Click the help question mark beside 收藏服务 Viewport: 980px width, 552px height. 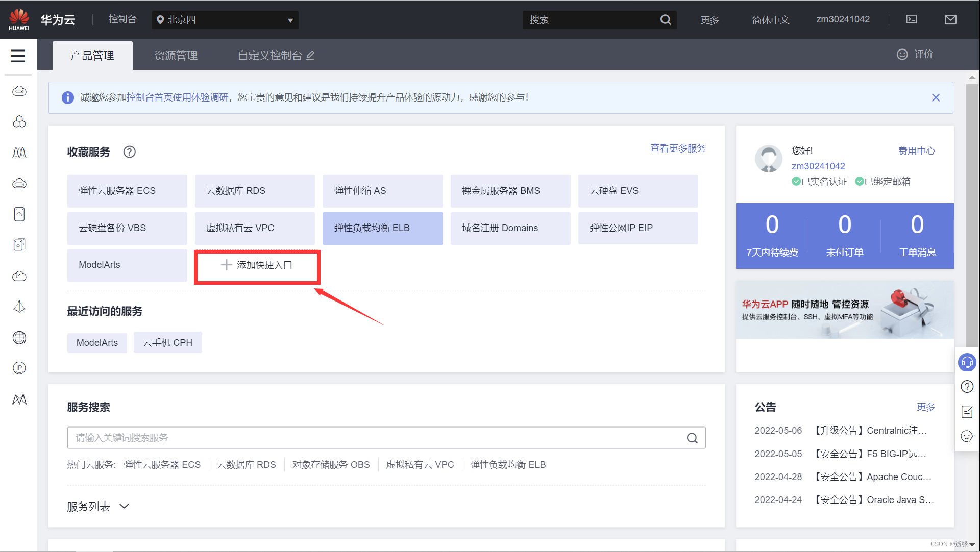pos(130,152)
